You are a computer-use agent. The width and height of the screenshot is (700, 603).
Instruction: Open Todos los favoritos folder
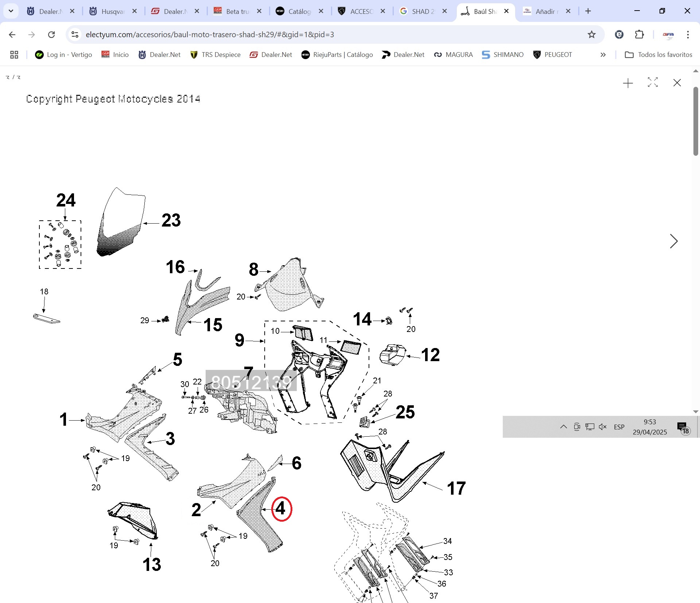[x=658, y=55]
